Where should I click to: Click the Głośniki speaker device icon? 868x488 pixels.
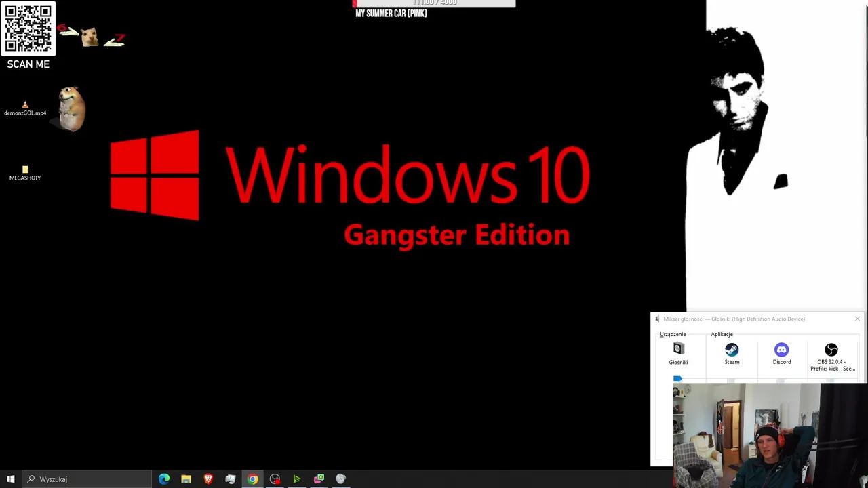click(x=679, y=349)
